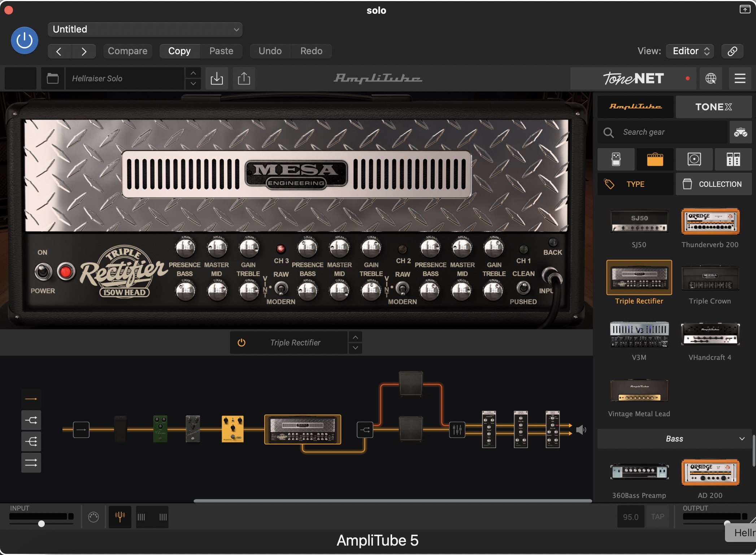Screen dimensions: 756x555
Task: Switch to the TONEX tab
Action: click(x=713, y=107)
